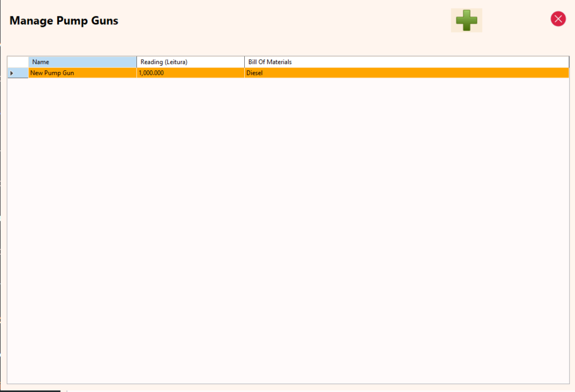Image resolution: width=575 pixels, height=392 pixels.
Task: Close the Manage Pump Guns window
Action: click(x=558, y=19)
